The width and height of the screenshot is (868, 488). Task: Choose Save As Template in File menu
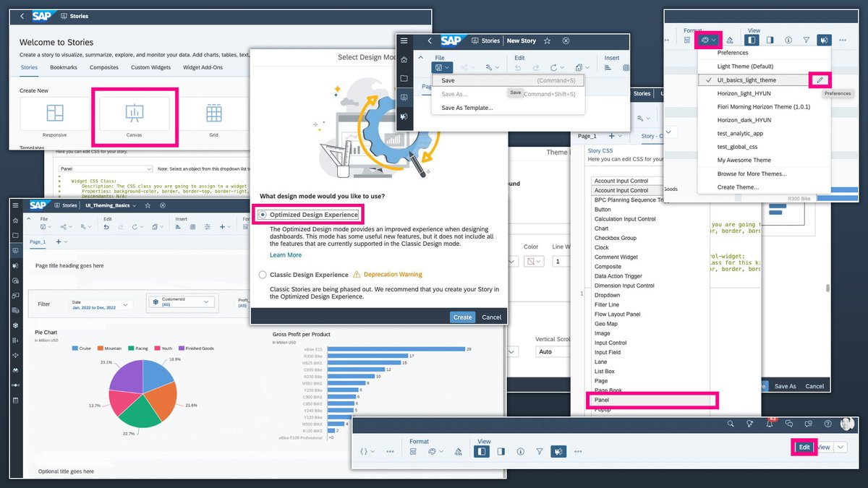[x=467, y=108]
